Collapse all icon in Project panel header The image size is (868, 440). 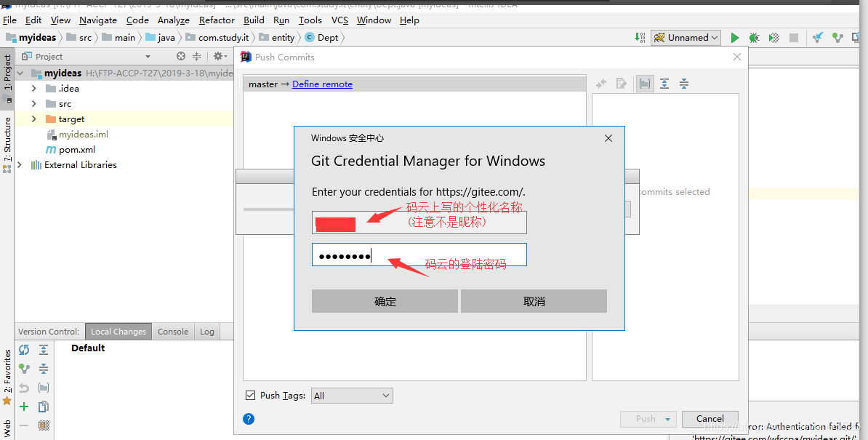(x=196, y=57)
